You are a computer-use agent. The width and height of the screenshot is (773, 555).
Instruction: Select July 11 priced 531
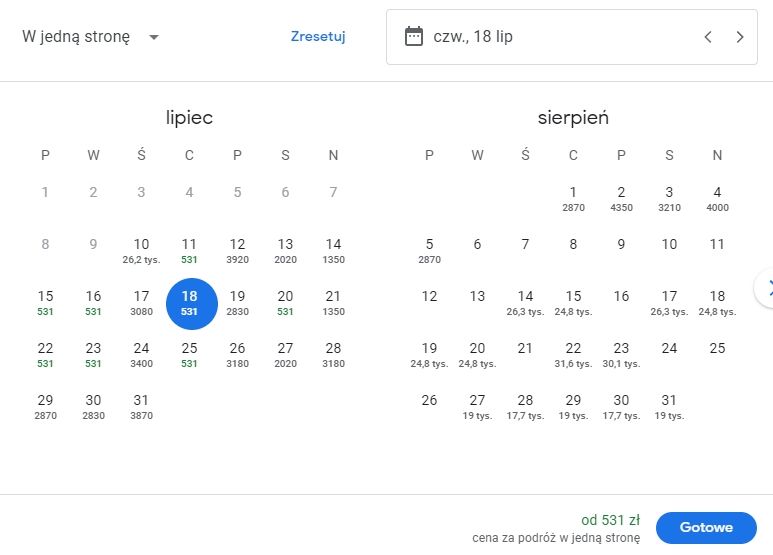pyautogui.click(x=189, y=251)
